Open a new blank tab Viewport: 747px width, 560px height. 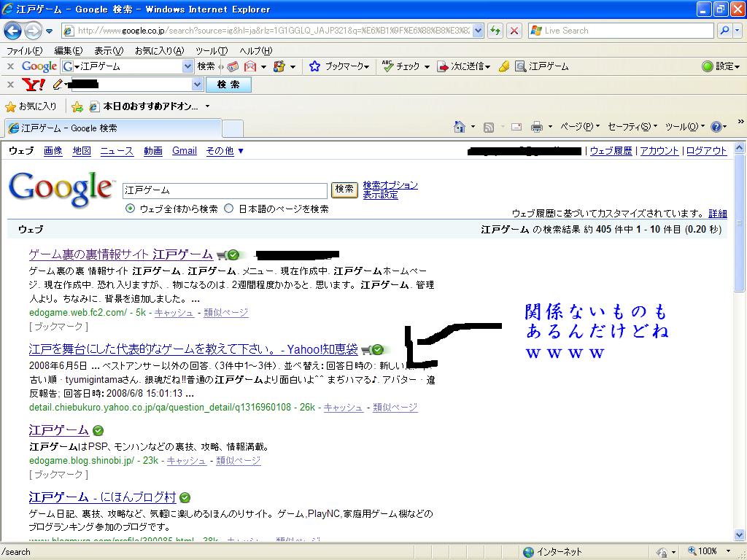pyautogui.click(x=233, y=128)
